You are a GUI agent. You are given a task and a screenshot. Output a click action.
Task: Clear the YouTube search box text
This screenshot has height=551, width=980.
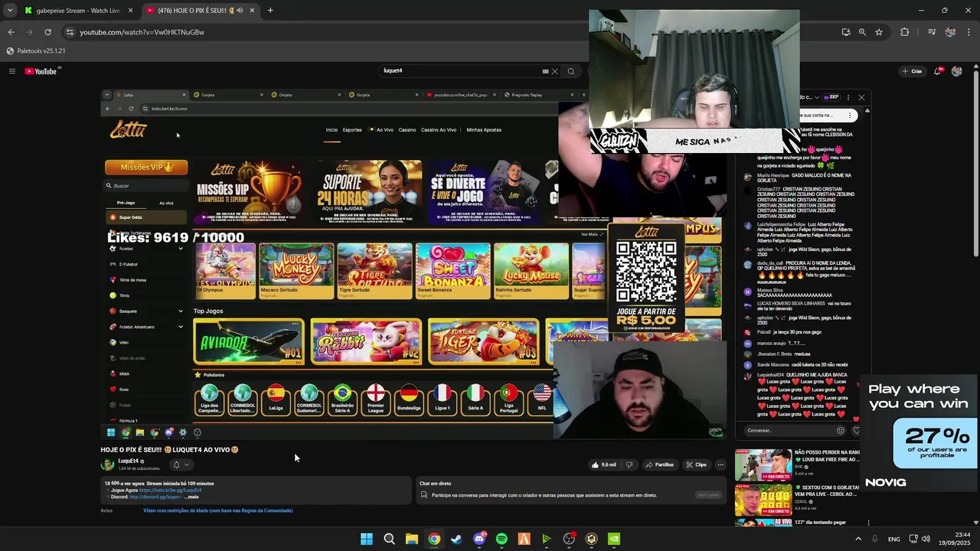(555, 71)
